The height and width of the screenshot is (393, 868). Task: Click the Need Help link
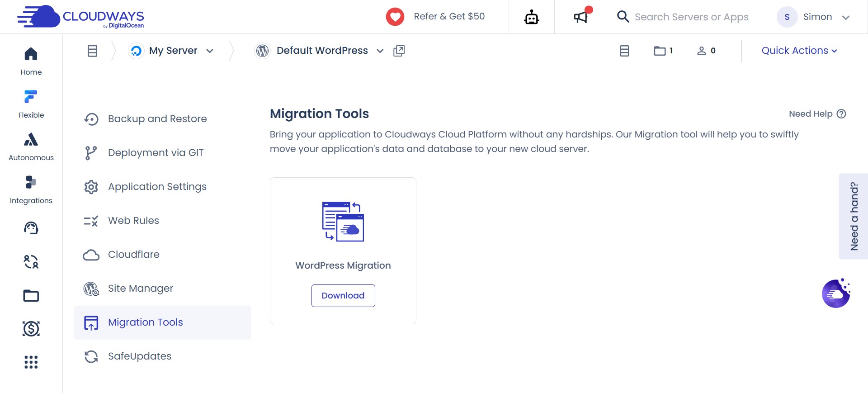tap(811, 114)
